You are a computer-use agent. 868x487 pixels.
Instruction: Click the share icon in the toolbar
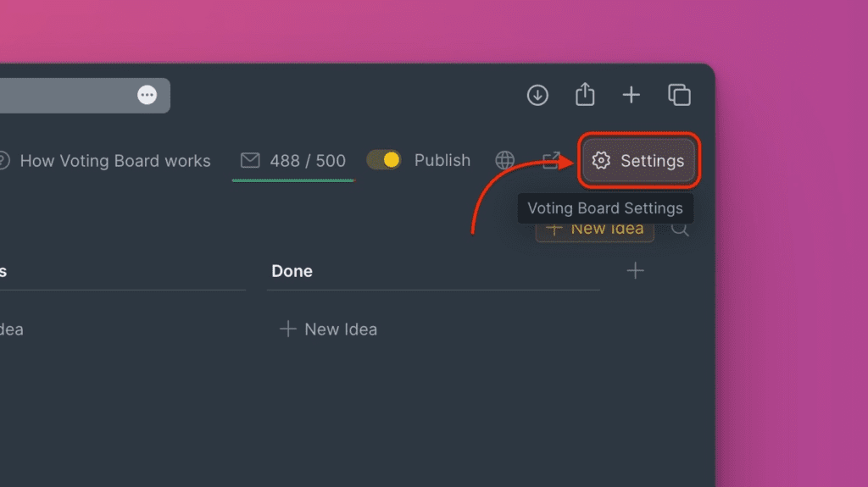point(585,95)
